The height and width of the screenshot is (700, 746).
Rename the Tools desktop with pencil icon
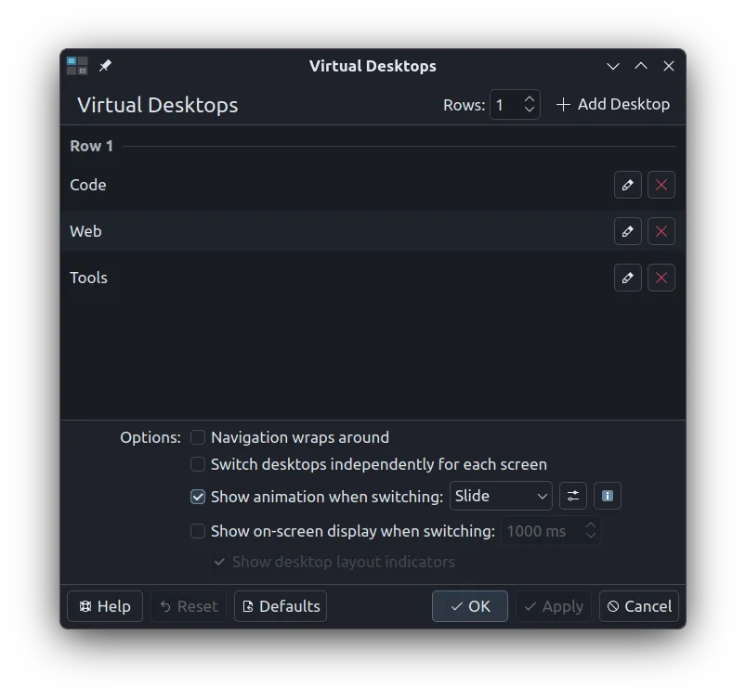coord(627,278)
